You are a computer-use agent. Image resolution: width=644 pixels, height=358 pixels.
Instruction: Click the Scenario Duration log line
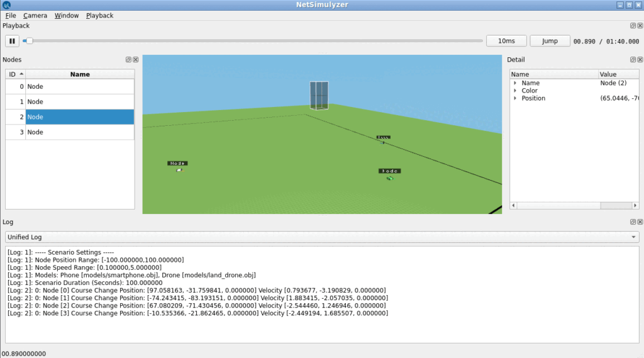tap(85, 282)
